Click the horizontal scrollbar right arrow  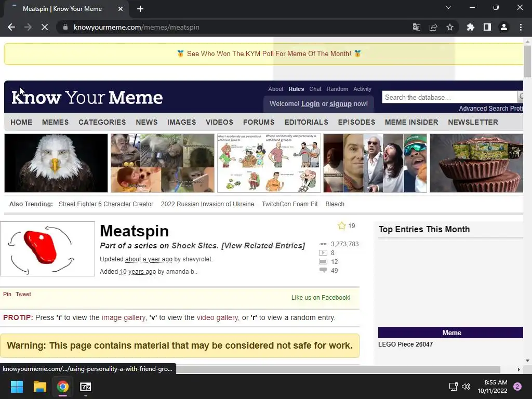click(519, 369)
